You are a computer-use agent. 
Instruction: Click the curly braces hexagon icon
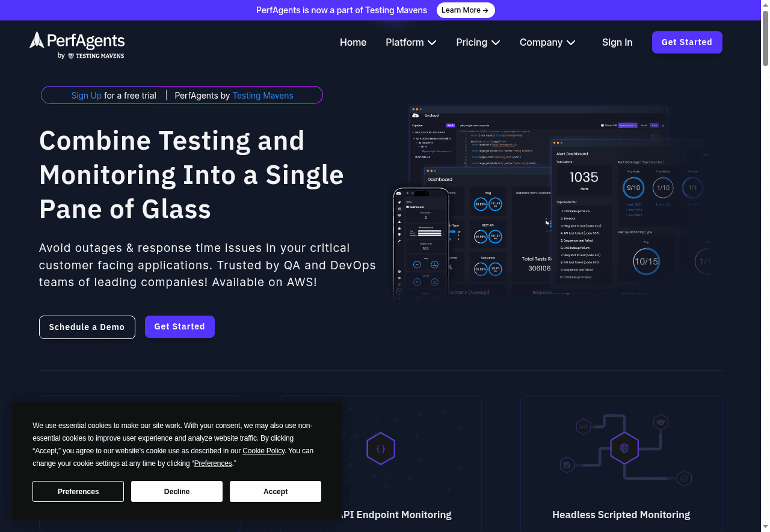tap(380, 448)
